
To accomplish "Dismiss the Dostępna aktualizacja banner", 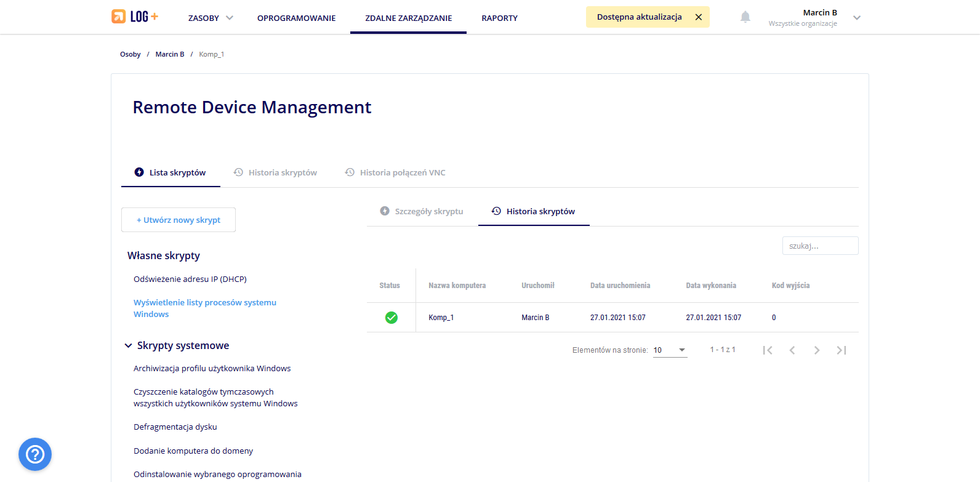I will pos(698,17).
